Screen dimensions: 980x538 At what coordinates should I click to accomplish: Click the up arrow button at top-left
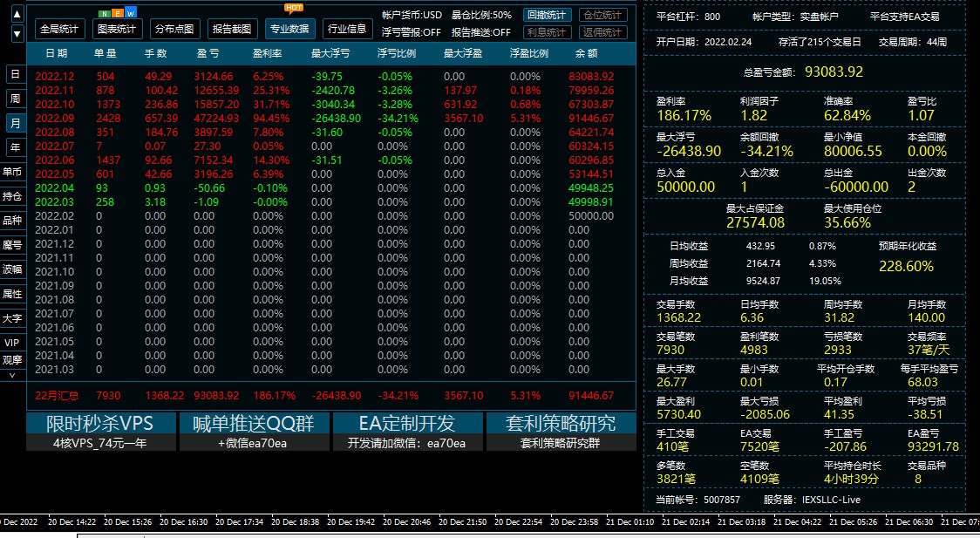[x=17, y=14]
